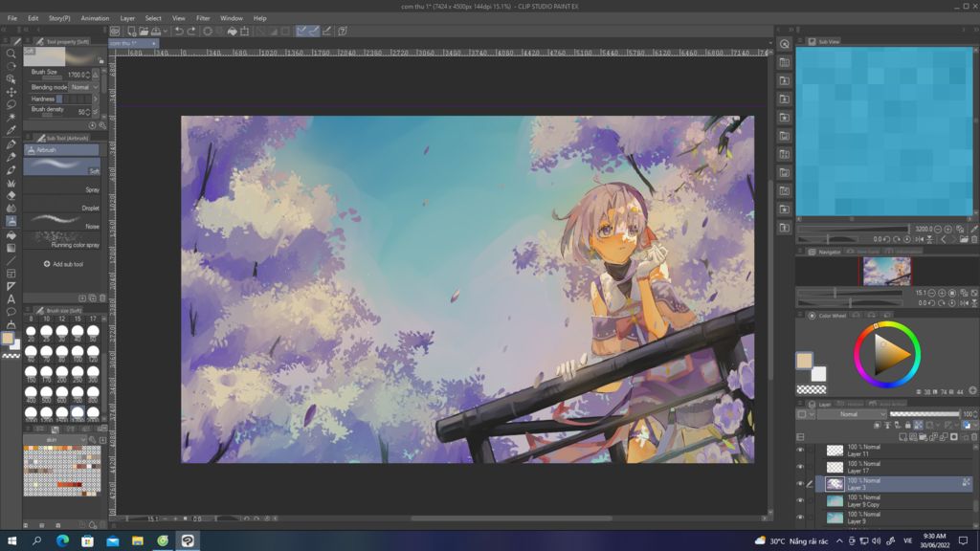This screenshot has height=551, width=980.
Task: Select the Zoom magnifier tool
Action: (11, 54)
